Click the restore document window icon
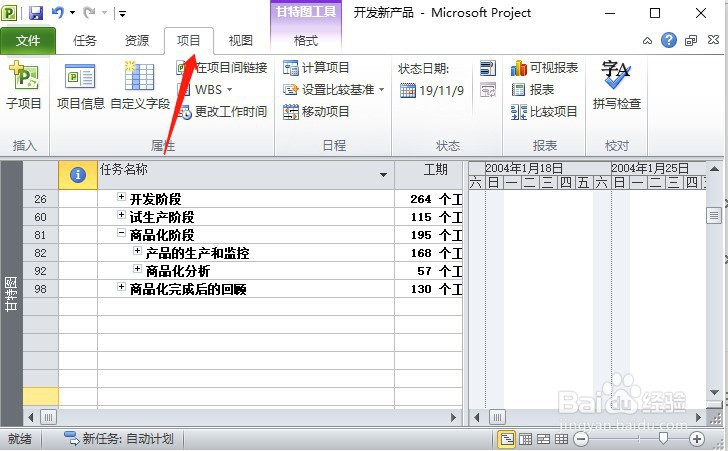 (x=691, y=41)
